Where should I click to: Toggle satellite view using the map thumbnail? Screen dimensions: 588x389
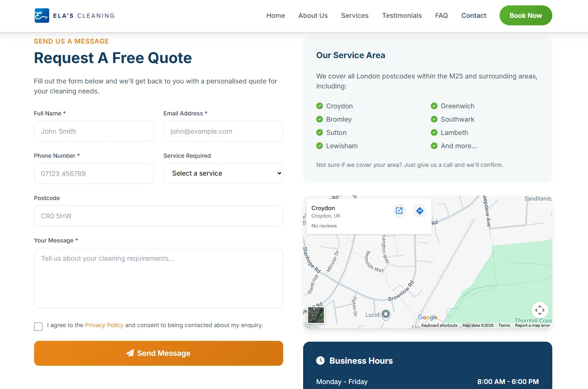coord(316,315)
